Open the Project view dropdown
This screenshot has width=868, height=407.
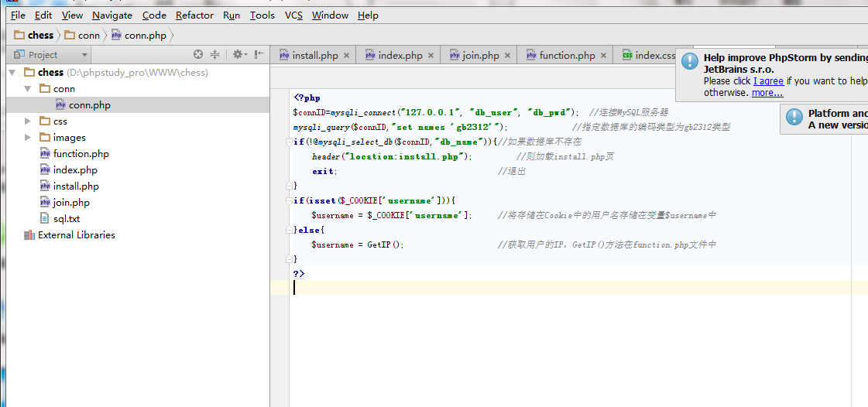pyautogui.click(x=51, y=55)
